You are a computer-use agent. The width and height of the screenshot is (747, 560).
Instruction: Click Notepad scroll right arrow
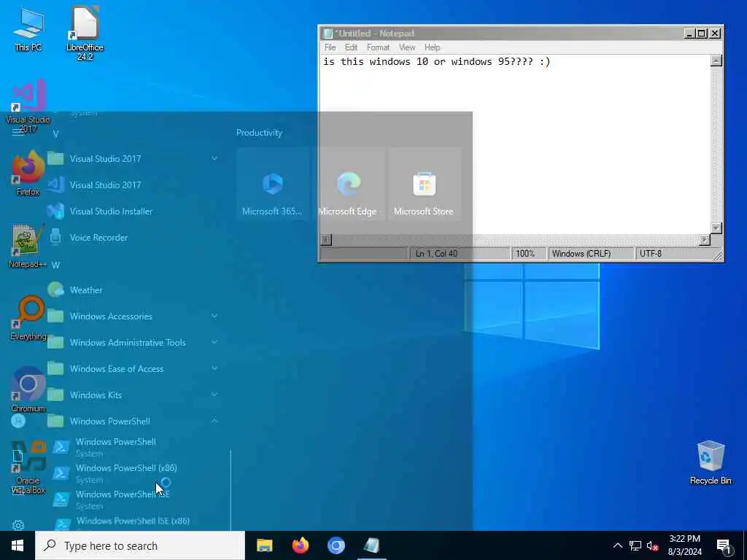[705, 239]
